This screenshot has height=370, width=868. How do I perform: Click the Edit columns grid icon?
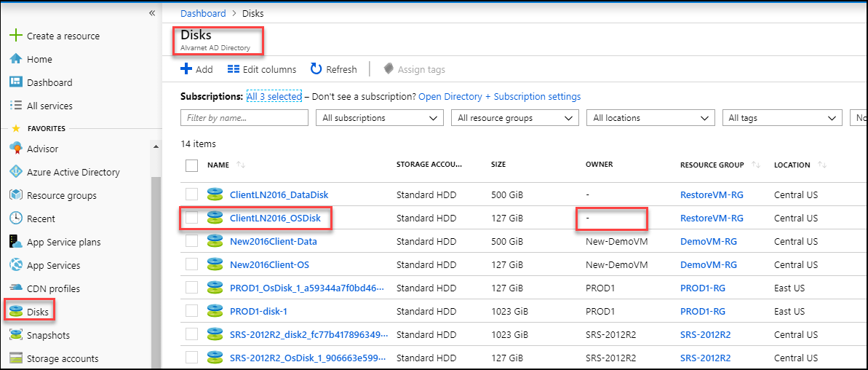coord(234,69)
